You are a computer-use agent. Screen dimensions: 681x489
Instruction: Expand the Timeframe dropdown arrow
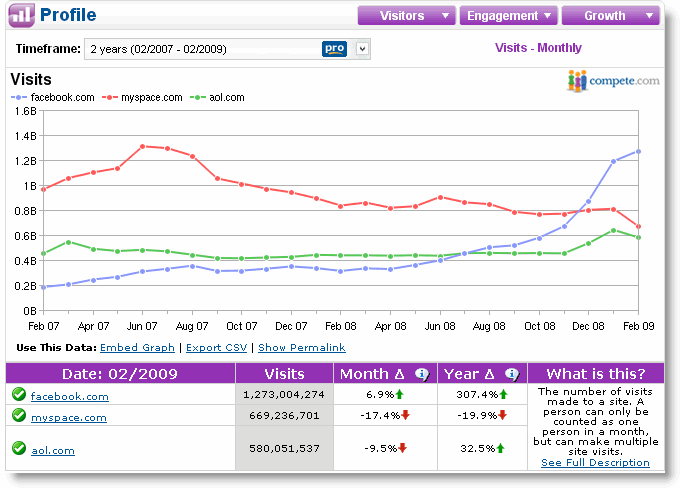click(x=363, y=49)
